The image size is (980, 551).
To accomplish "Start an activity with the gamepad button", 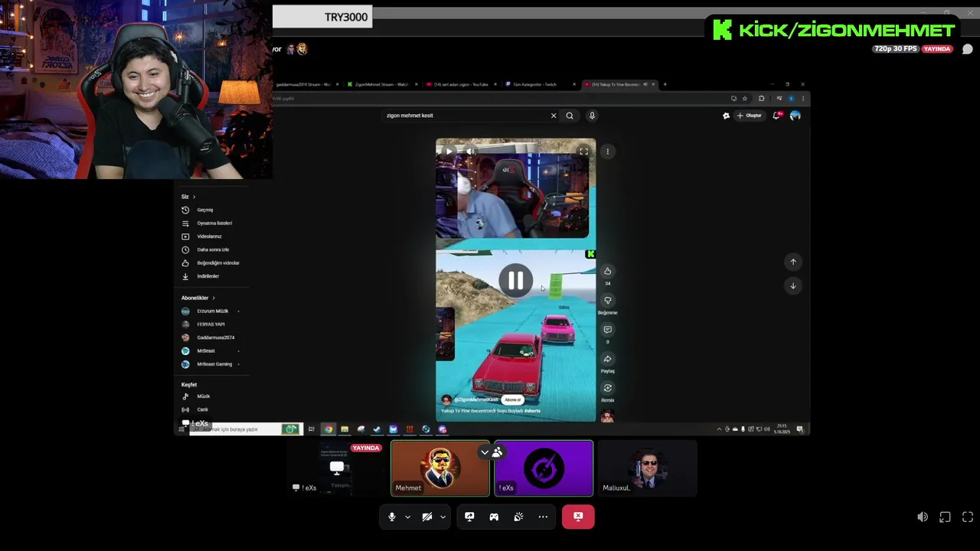I will (494, 517).
